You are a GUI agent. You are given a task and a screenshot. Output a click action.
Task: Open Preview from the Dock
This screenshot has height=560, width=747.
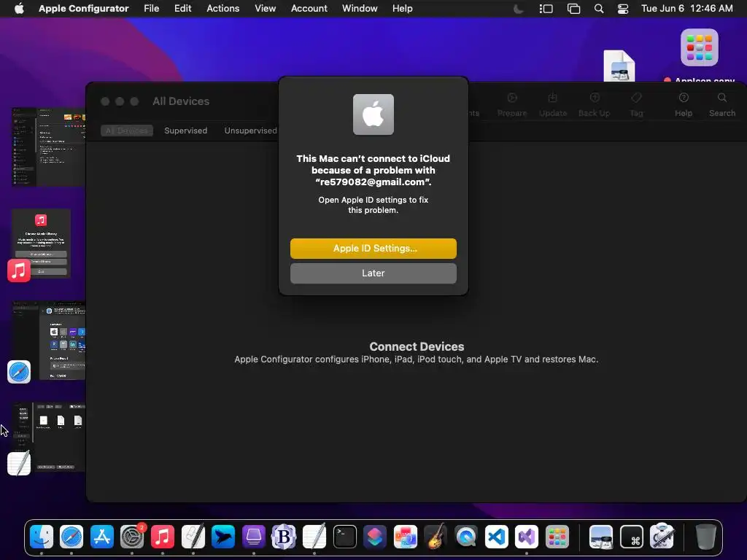pos(601,537)
